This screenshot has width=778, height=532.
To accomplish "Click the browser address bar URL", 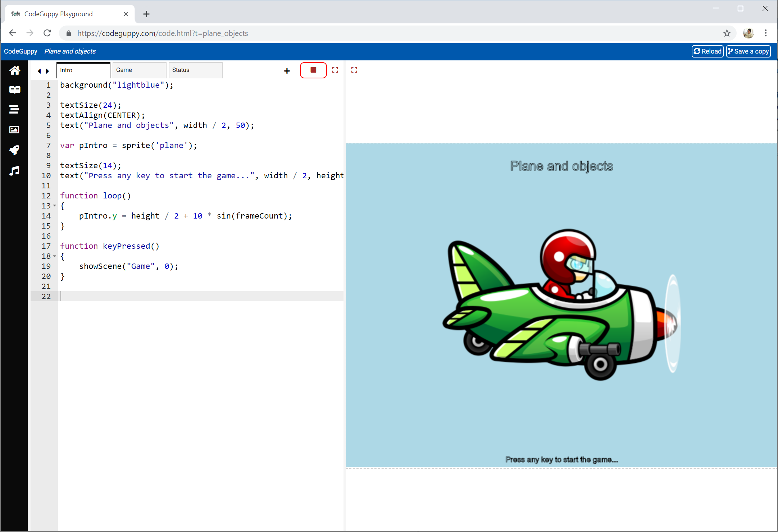I will pos(162,33).
